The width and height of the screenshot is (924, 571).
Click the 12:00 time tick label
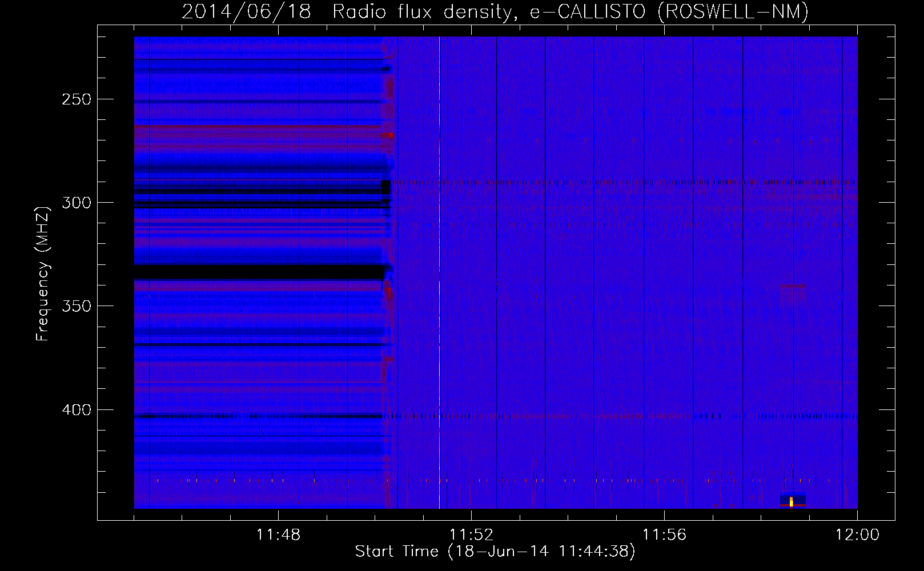[x=857, y=535]
